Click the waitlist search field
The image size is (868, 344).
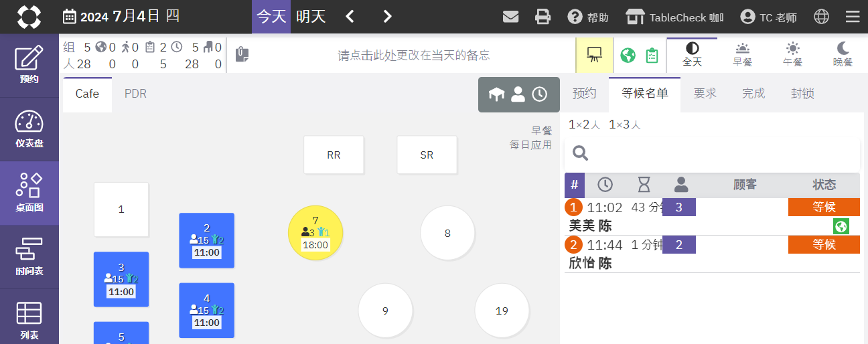(712, 155)
